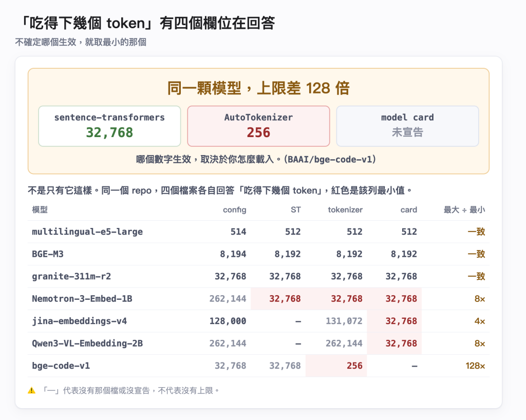Screen dimensions: 526x420
Task: Select the sentence-transformers 32,768 card
Action: click(x=110, y=126)
